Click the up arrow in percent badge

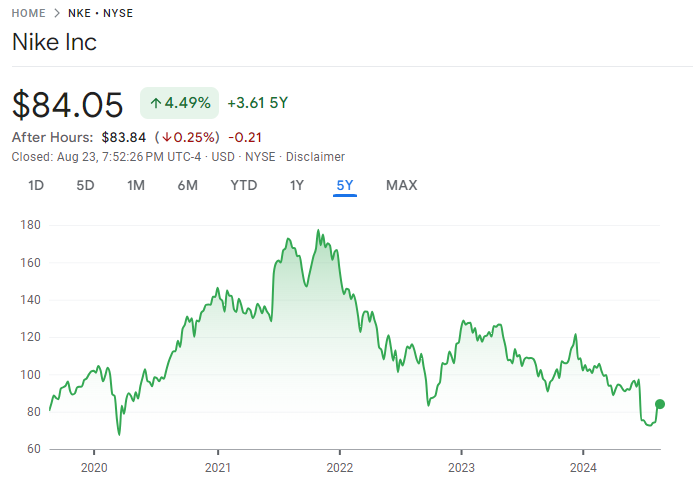click(x=155, y=103)
